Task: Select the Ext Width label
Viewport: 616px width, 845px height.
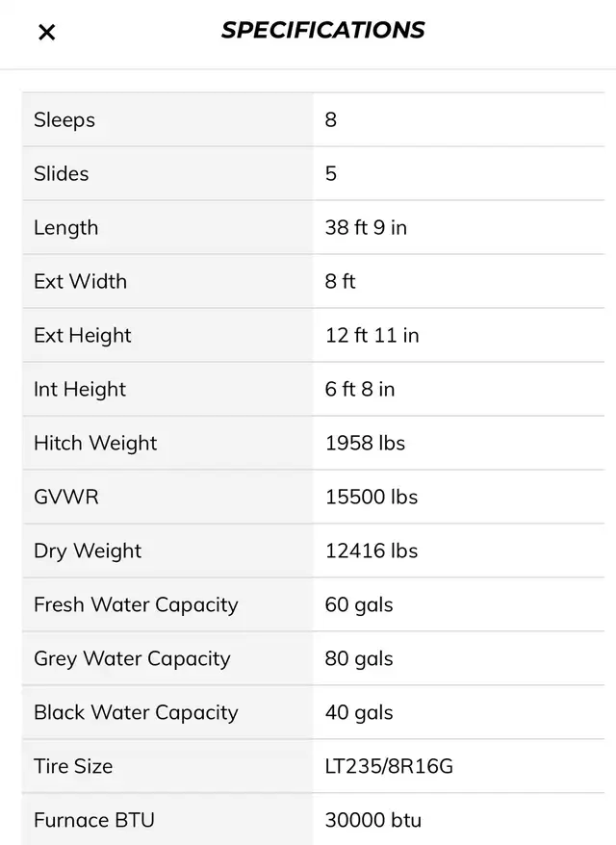Action: pyautogui.click(x=80, y=282)
